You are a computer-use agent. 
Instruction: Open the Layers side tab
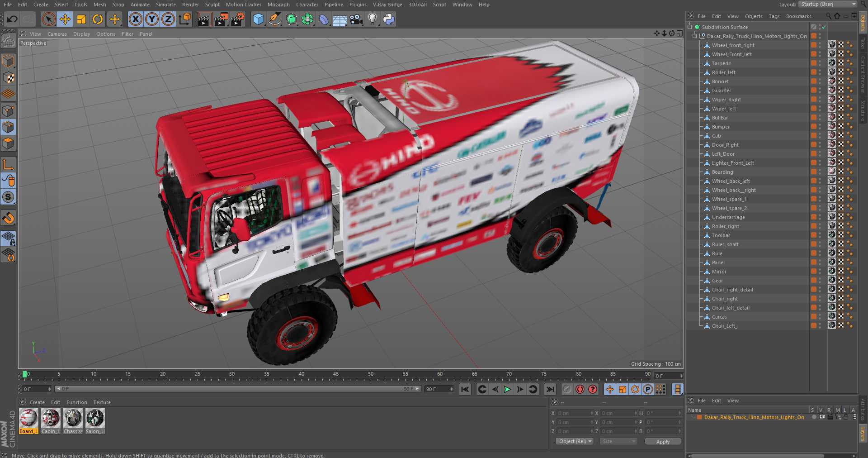[863, 434]
